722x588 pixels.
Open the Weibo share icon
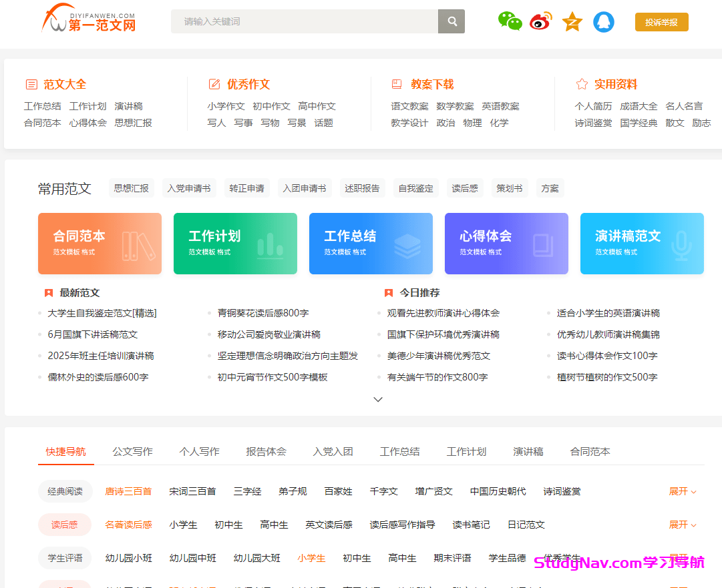point(540,21)
